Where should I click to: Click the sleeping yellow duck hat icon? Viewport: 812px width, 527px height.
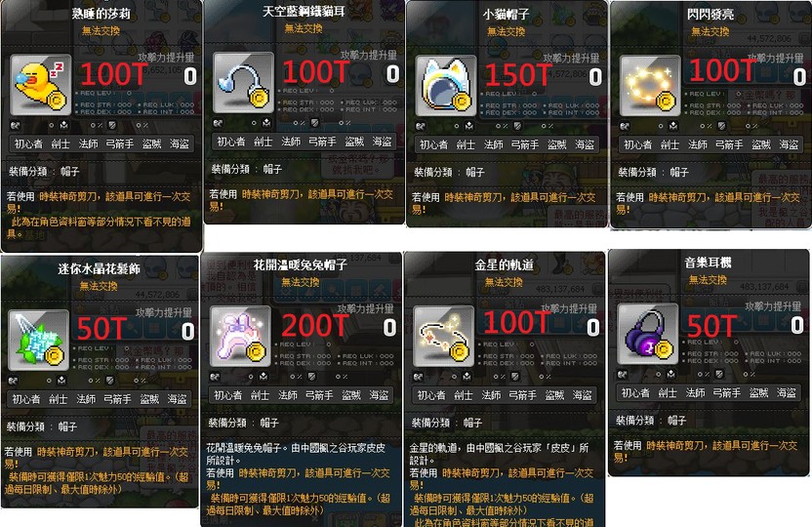tap(40, 85)
